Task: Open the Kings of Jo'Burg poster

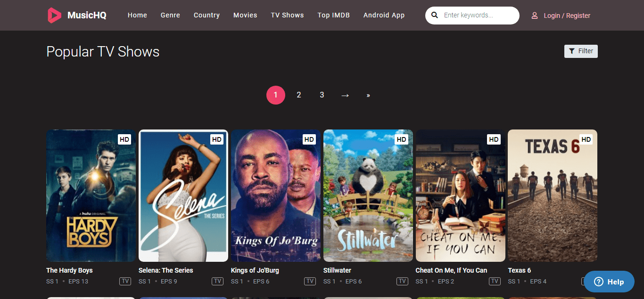Action: coord(276,195)
